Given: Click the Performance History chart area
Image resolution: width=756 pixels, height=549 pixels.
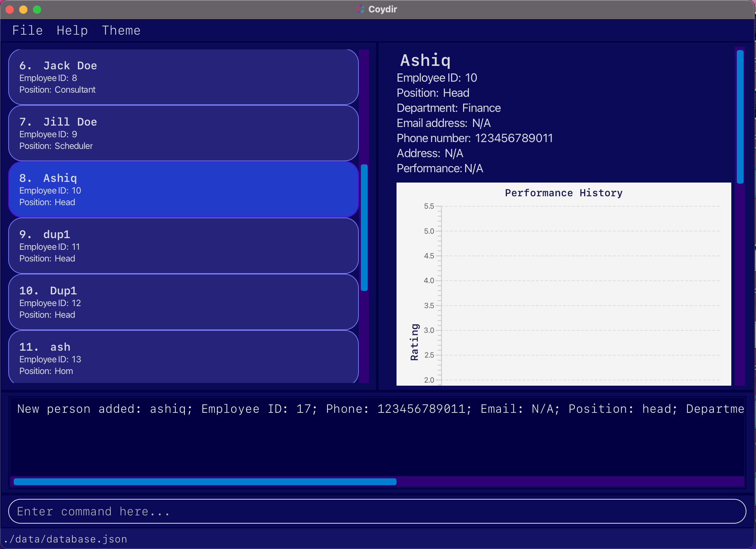Looking at the screenshot, I should pyautogui.click(x=580, y=292).
